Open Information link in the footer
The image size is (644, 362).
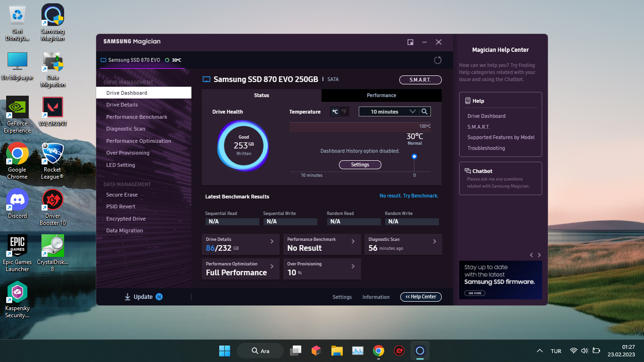(x=376, y=297)
